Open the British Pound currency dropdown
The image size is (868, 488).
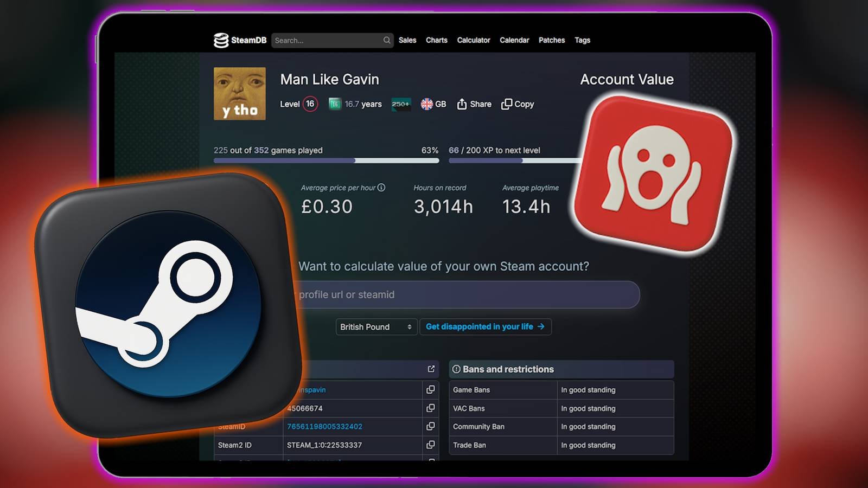376,327
